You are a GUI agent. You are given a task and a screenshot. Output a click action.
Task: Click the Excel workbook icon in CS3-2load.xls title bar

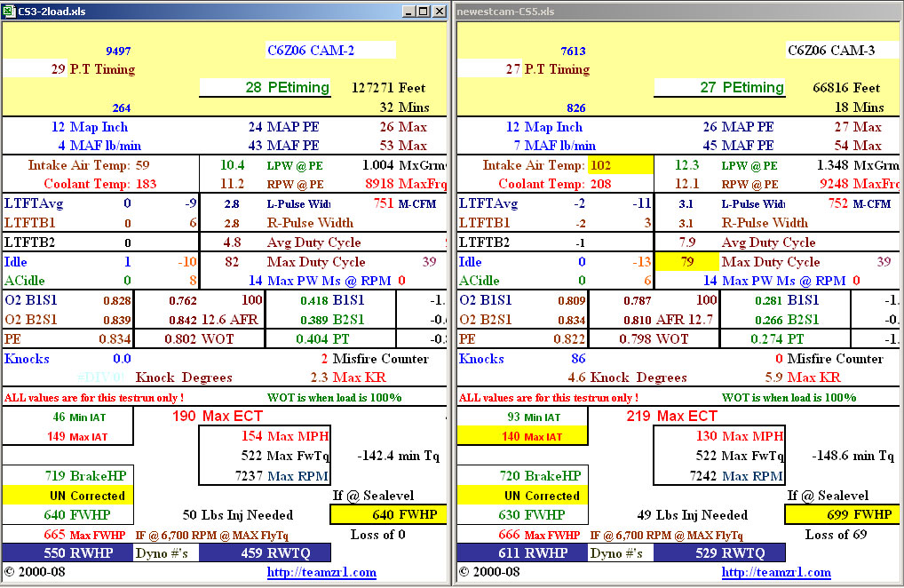point(10,11)
